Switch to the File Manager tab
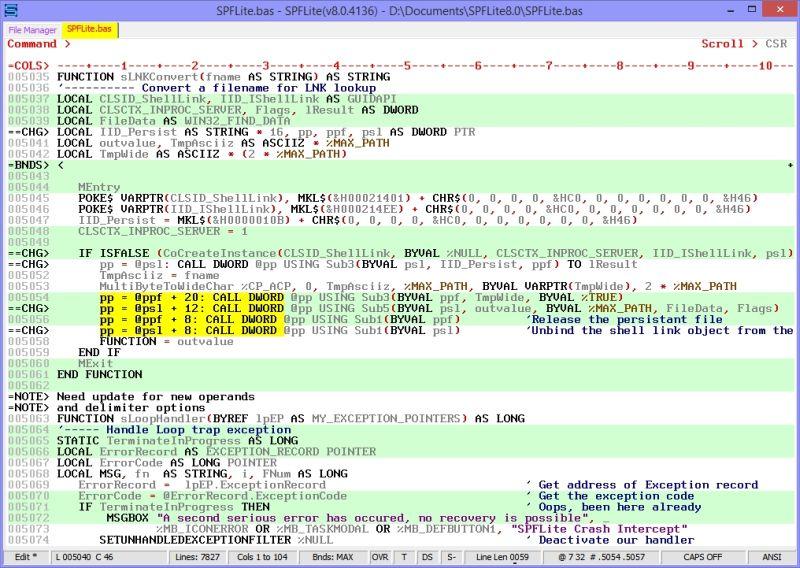Screen dimensions: 800x568 [32, 30]
